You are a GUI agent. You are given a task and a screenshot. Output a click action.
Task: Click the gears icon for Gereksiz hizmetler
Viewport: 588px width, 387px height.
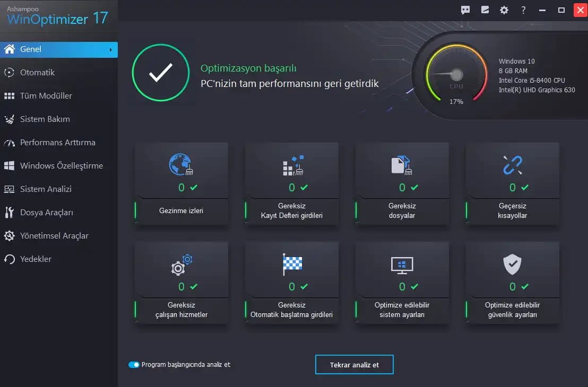[181, 265]
